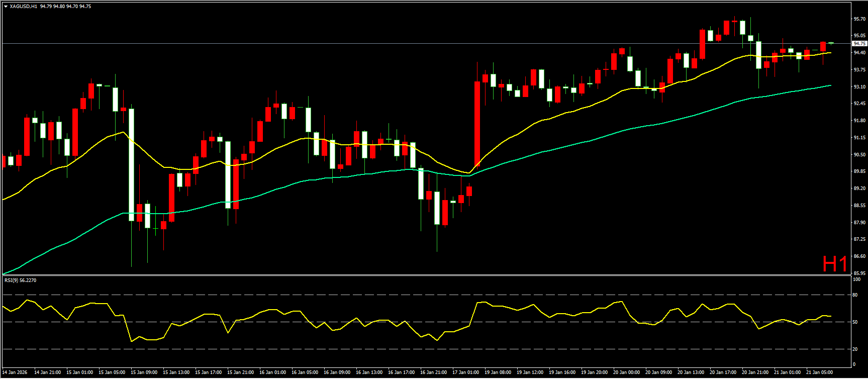Click the 93.10 price scale label
868x379 pixels.
click(859, 87)
